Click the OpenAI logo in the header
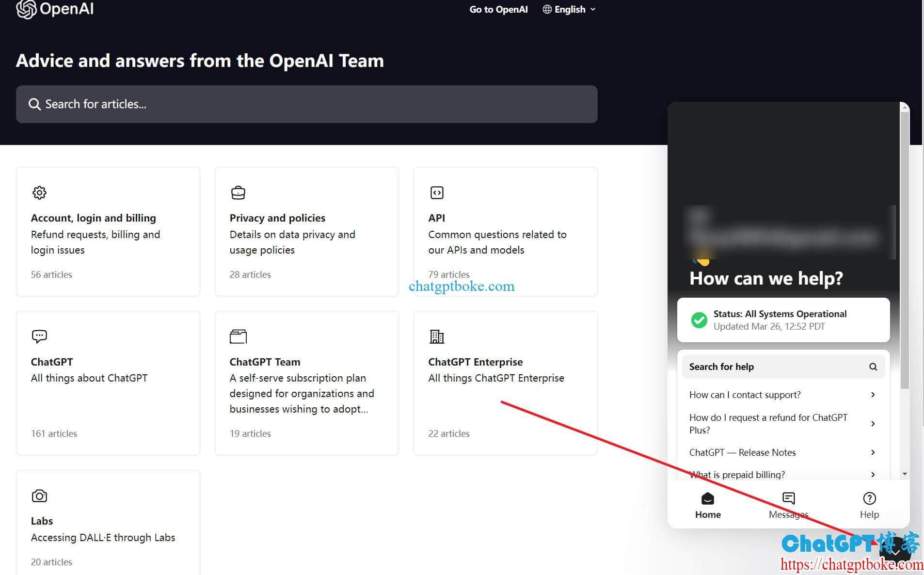This screenshot has width=924, height=575. click(x=55, y=9)
